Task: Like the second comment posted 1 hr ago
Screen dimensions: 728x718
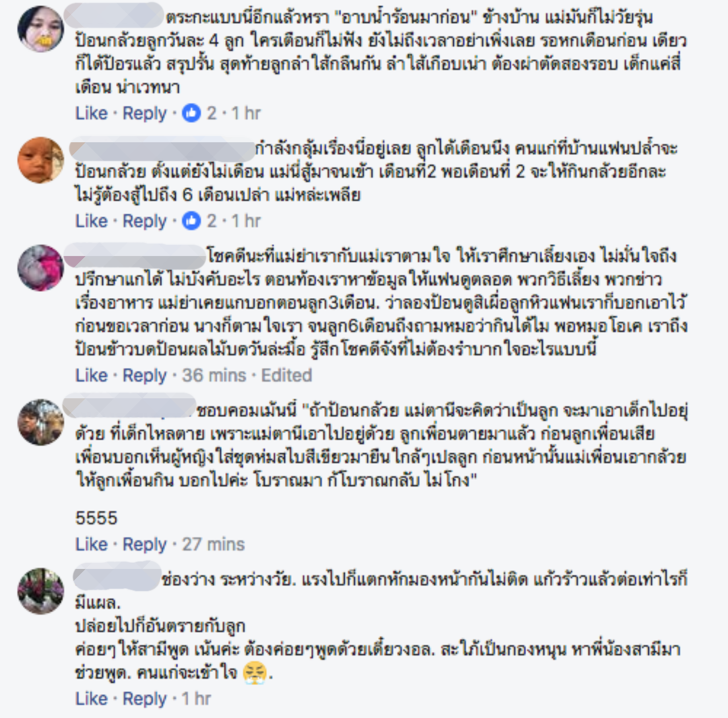Action: (x=91, y=221)
